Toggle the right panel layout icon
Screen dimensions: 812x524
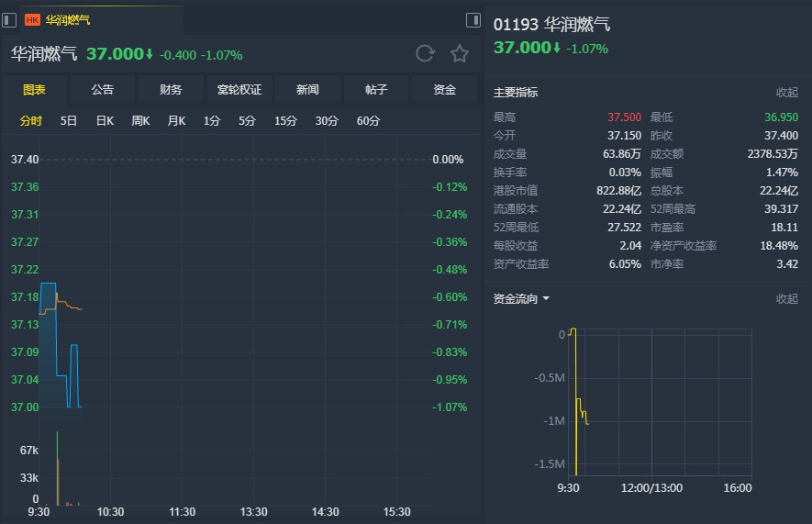[473, 20]
